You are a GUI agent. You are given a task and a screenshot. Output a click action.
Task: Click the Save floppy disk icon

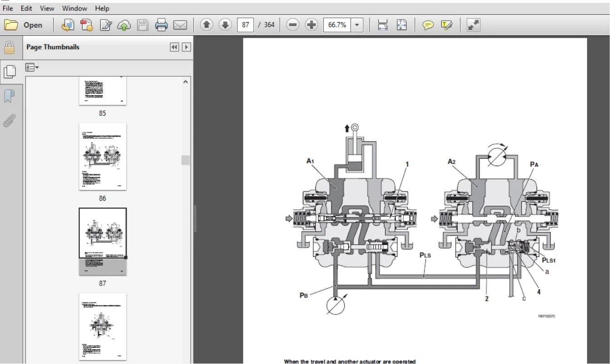[143, 25]
